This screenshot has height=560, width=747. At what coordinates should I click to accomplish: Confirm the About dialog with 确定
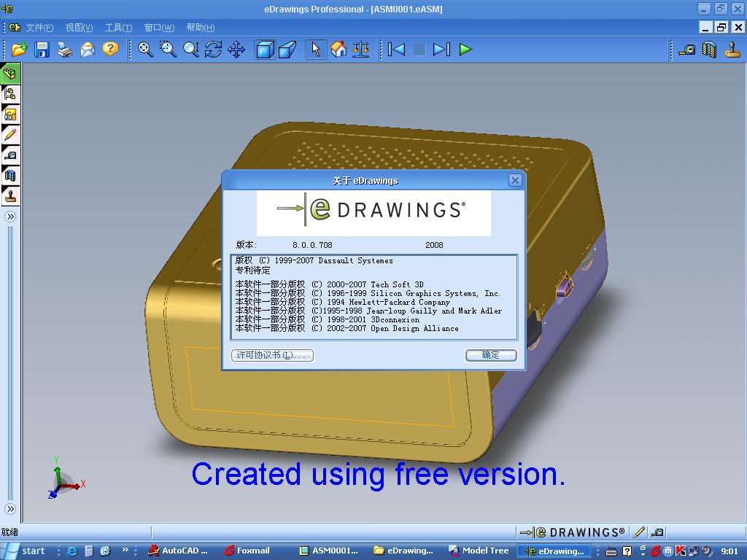tap(491, 355)
